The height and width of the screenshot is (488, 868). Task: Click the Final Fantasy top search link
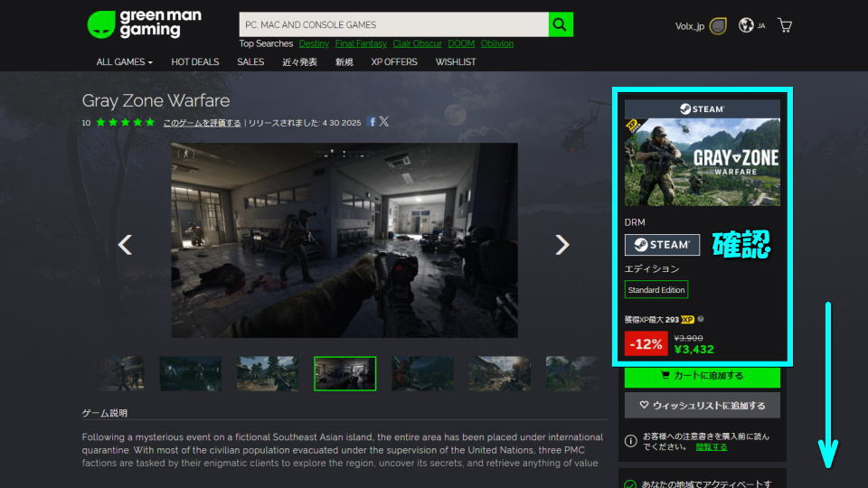tap(361, 43)
